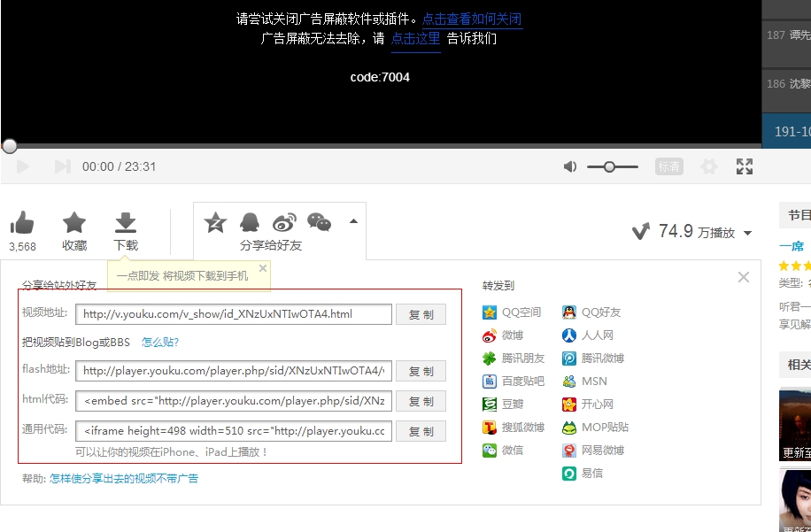Forward to QQ空间

click(512, 312)
